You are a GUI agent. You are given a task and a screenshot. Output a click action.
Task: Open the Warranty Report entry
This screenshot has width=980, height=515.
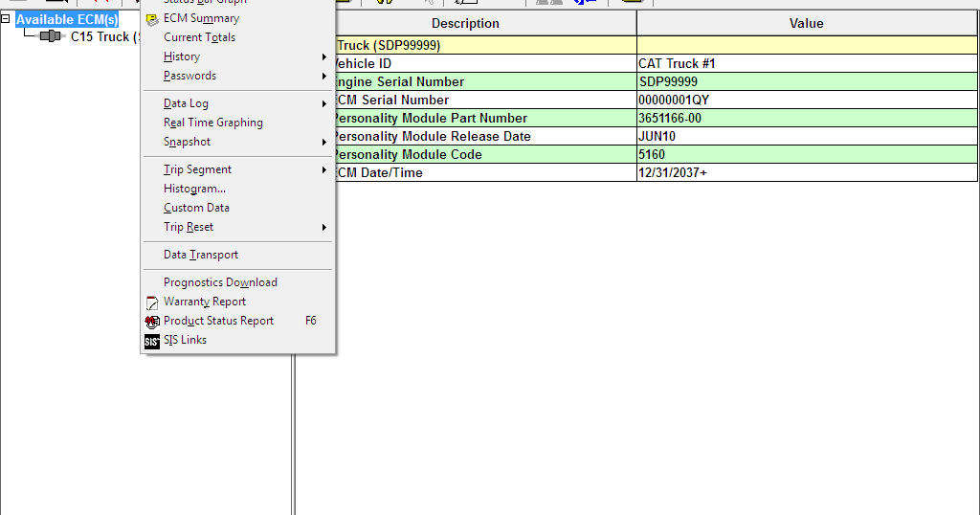pos(205,302)
